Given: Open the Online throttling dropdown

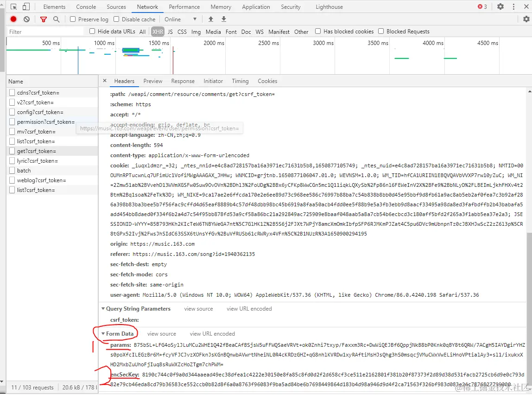Looking at the screenshot, I should click(181, 19).
